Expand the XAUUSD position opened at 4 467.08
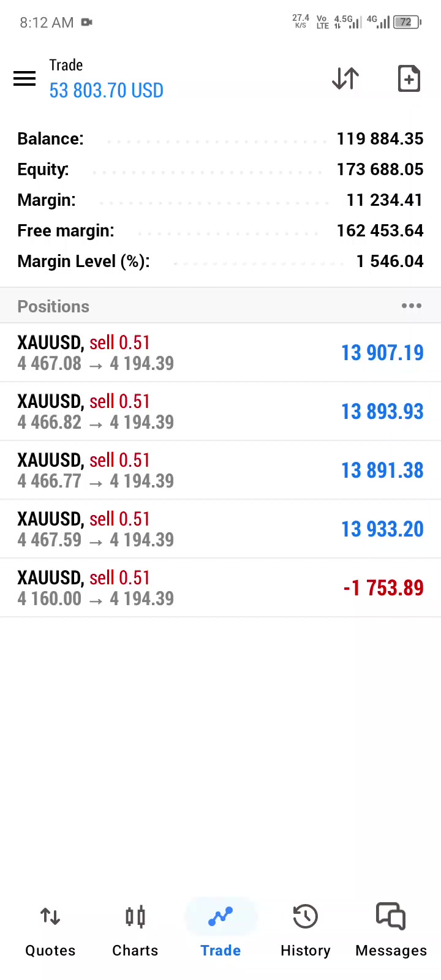This screenshot has height=980, width=441. click(x=221, y=353)
